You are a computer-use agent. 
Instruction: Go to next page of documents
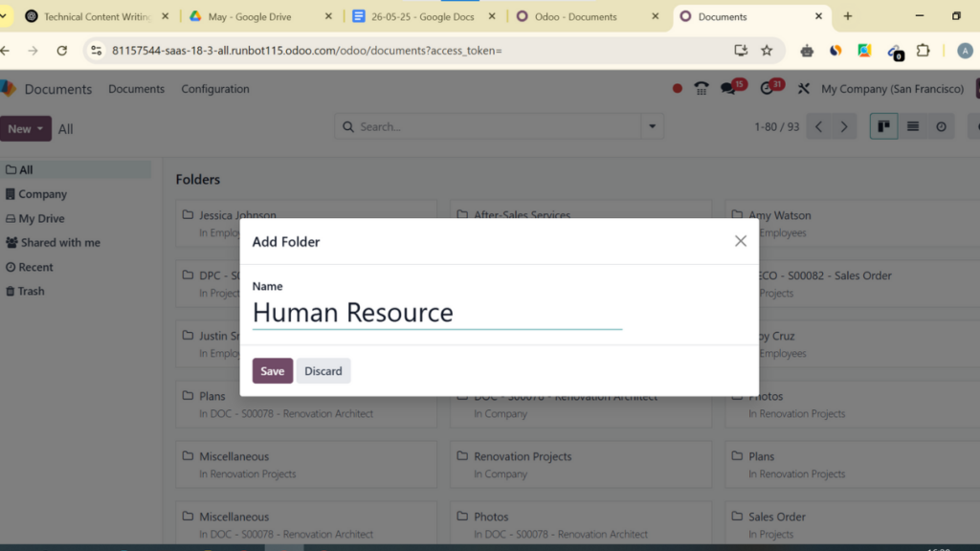pyautogui.click(x=844, y=127)
